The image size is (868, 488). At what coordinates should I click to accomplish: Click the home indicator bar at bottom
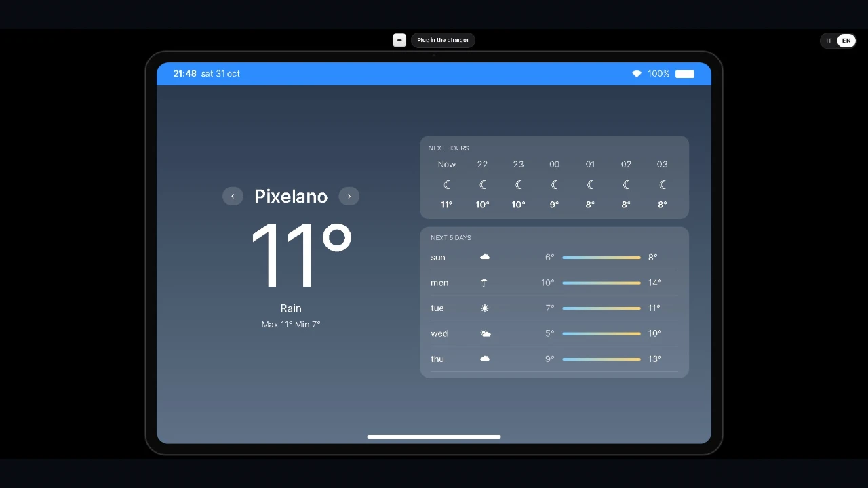tap(434, 437)
